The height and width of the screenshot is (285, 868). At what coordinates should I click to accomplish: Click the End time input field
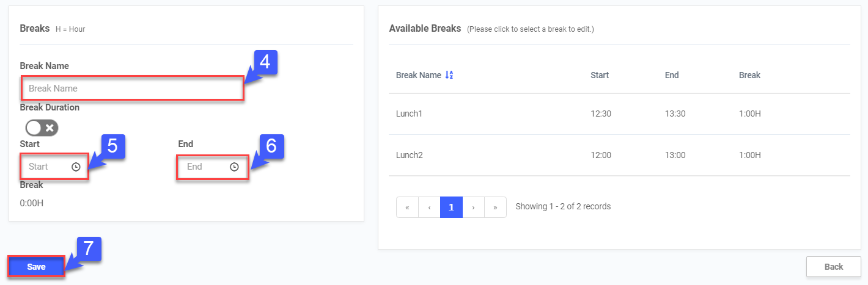click(x=205, y=167)
